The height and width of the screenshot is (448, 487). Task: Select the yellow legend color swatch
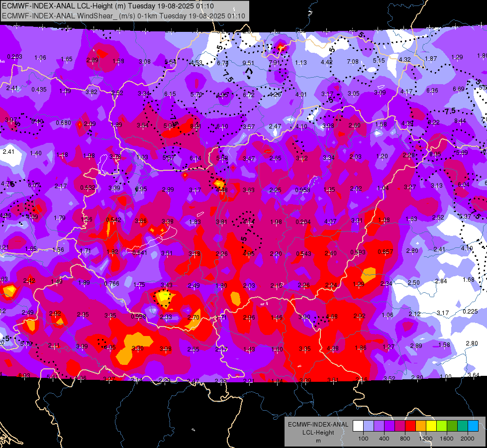[431, 426]
